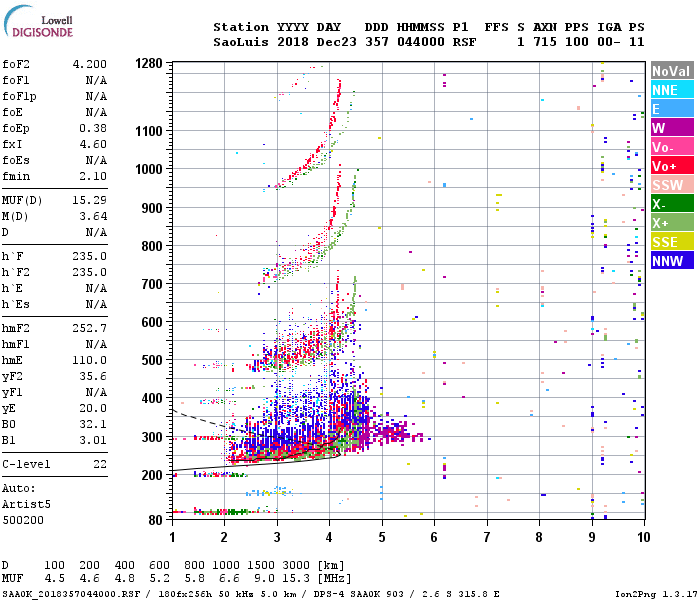
Task: Click the yE value 20.0
Action: coord(93,408)
